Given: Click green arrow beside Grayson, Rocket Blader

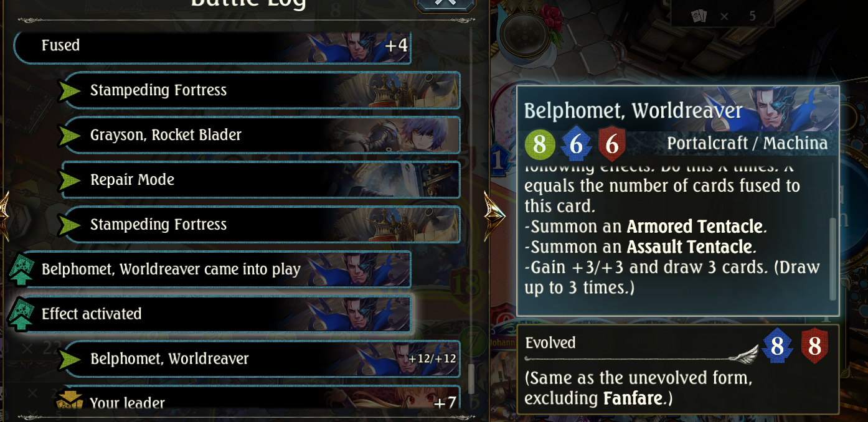Looking at the screenshot, I should (70, 135).
